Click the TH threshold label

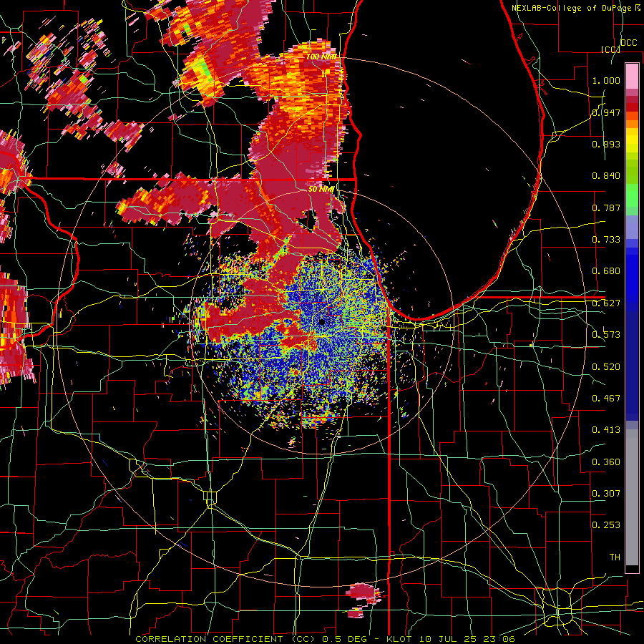point(615,557)
